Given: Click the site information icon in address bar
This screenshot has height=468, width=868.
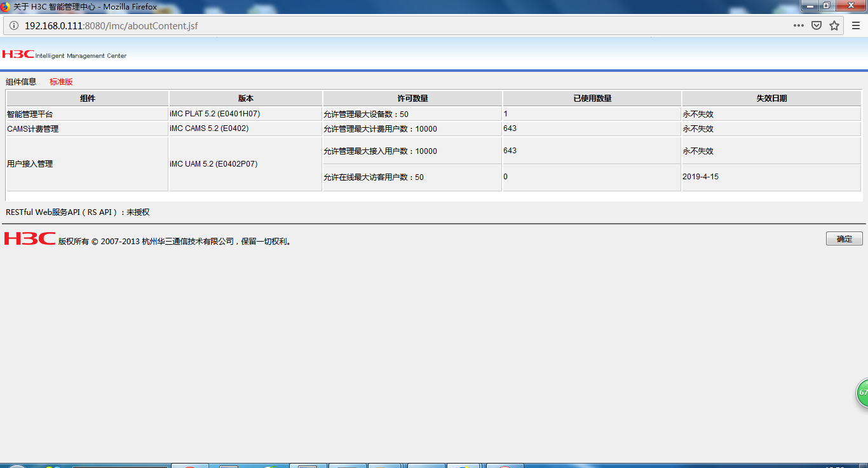Looking at the screenshot, I should click(x=14, y=26).
